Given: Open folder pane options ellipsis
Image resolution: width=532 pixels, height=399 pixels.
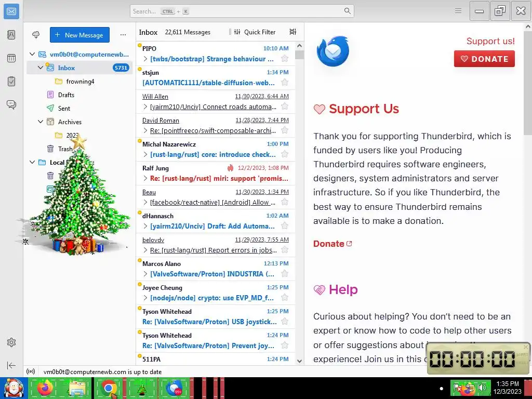Looking at the screenshot, I should [123, 35].
